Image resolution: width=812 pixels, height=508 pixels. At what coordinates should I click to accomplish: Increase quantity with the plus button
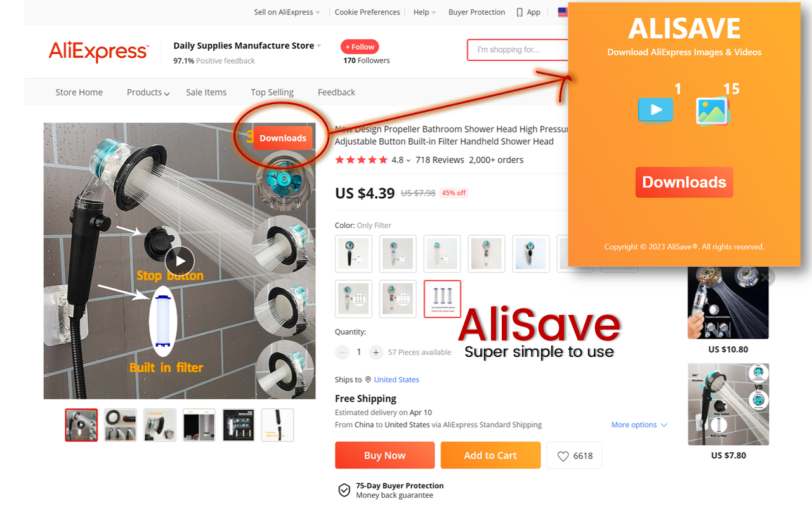tap(376, 352)
